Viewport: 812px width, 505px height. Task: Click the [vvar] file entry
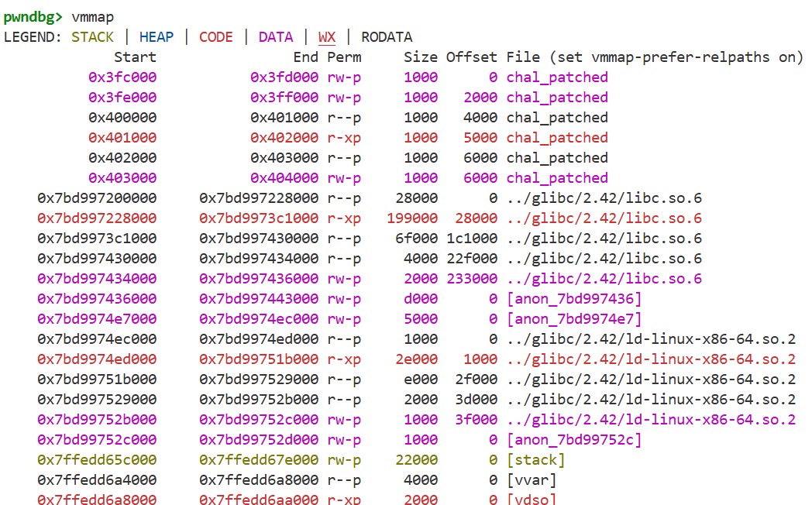click(x=532, y=481)
